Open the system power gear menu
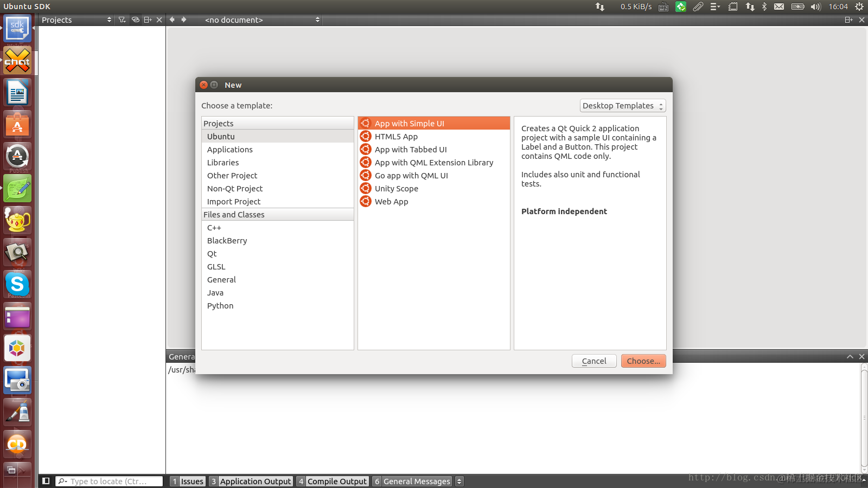 (x=859, y=7)
